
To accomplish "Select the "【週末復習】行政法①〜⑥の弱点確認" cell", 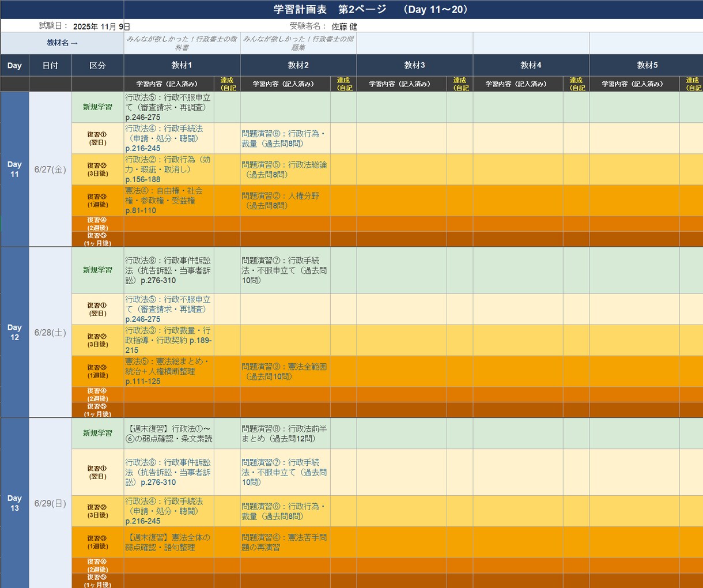I will (169, 434).
